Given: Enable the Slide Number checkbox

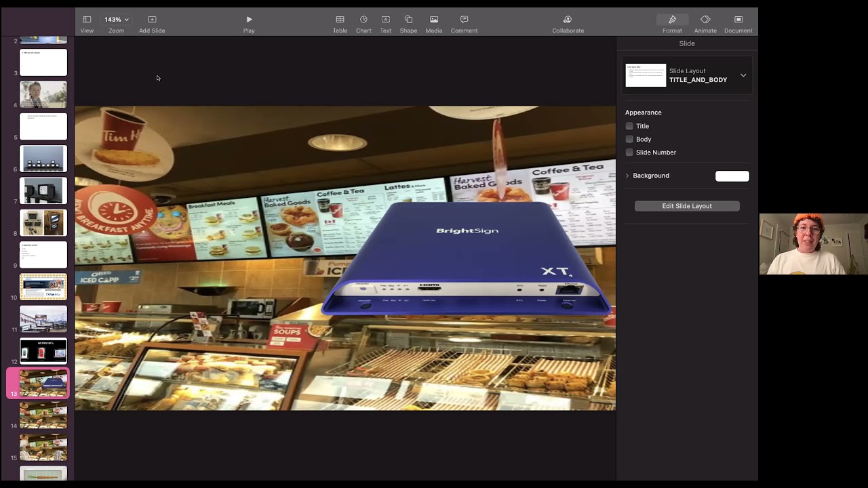Looking at the screenshot, I should click(x=629, y=152).
